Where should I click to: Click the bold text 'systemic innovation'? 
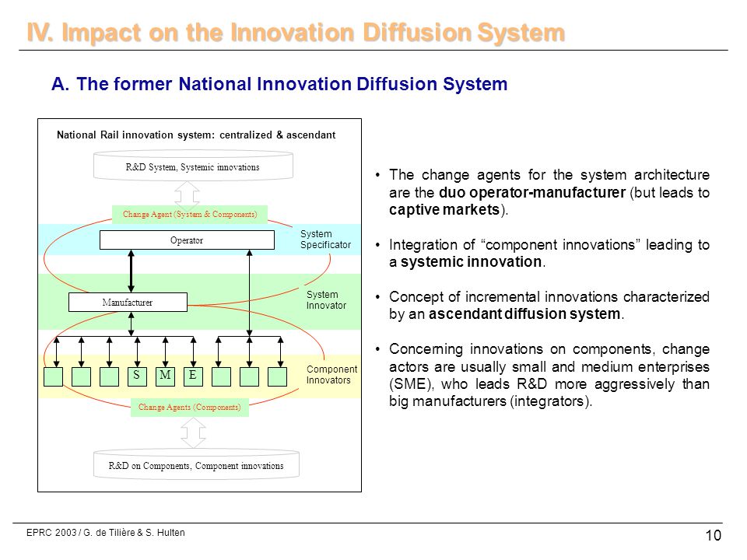pos(471,262)
